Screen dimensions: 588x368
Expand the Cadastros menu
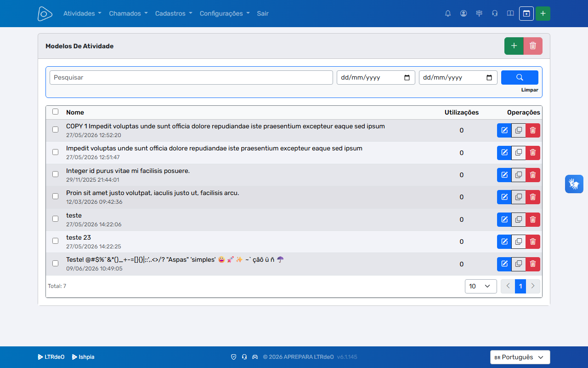tap(174, 13)
